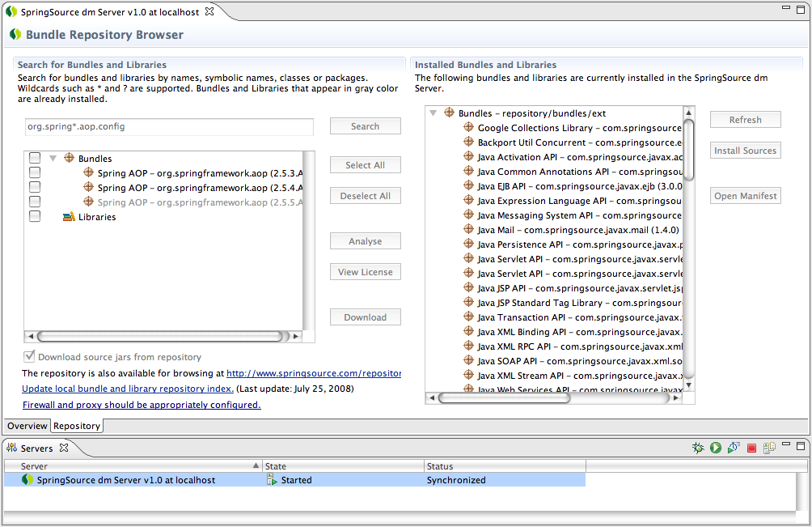Click the search results horizontal scrollbar
Screen dimensions: 812x527
(163, 336)
